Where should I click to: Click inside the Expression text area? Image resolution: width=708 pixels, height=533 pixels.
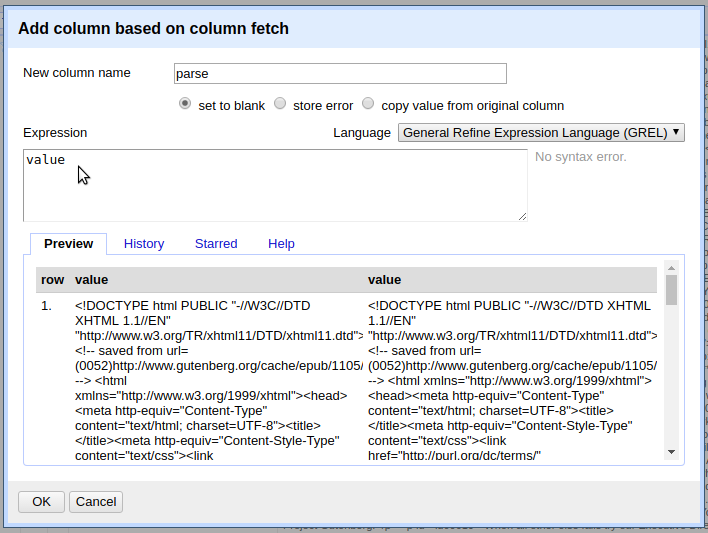tap(275, 185)
